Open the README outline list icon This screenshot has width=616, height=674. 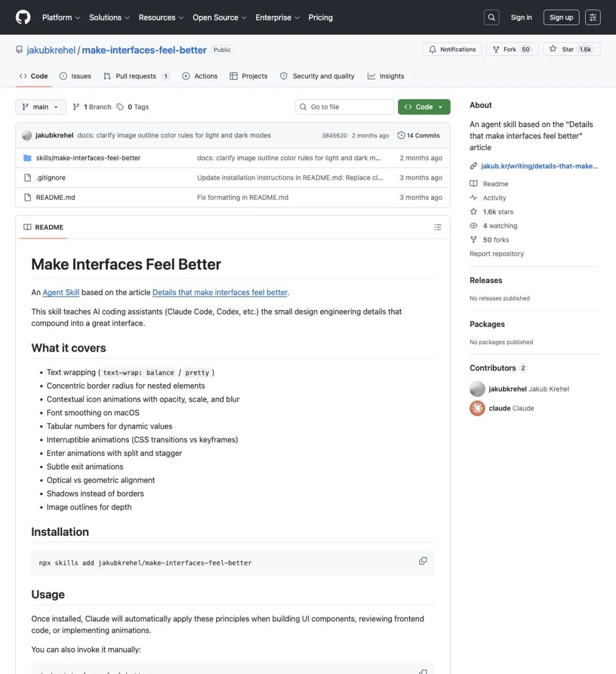point(437,227)
